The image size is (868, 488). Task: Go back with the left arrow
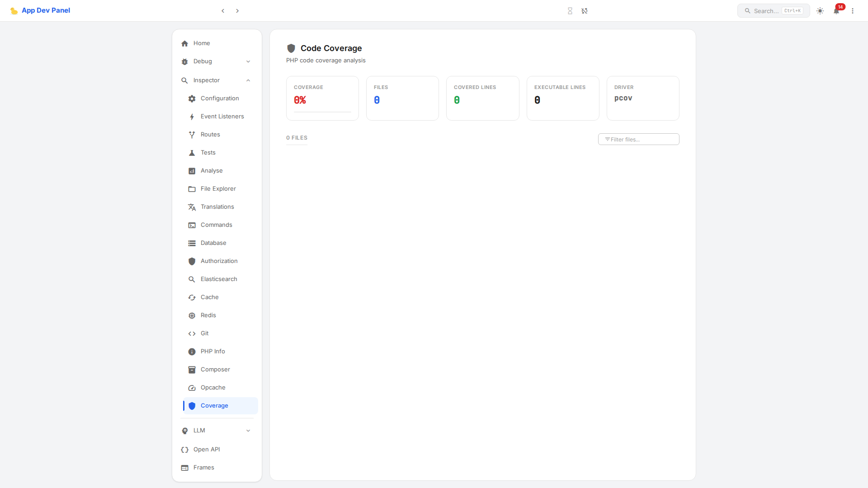[x=223, y=11]
